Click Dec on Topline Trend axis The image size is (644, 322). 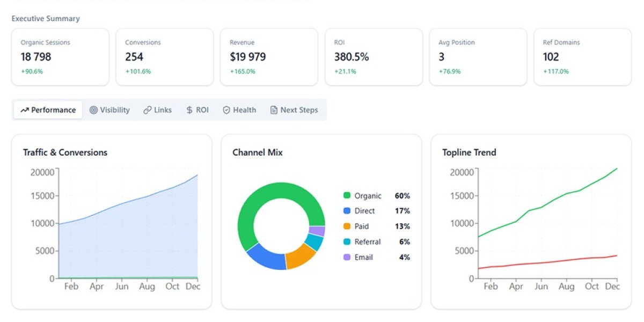coord(612,287)
